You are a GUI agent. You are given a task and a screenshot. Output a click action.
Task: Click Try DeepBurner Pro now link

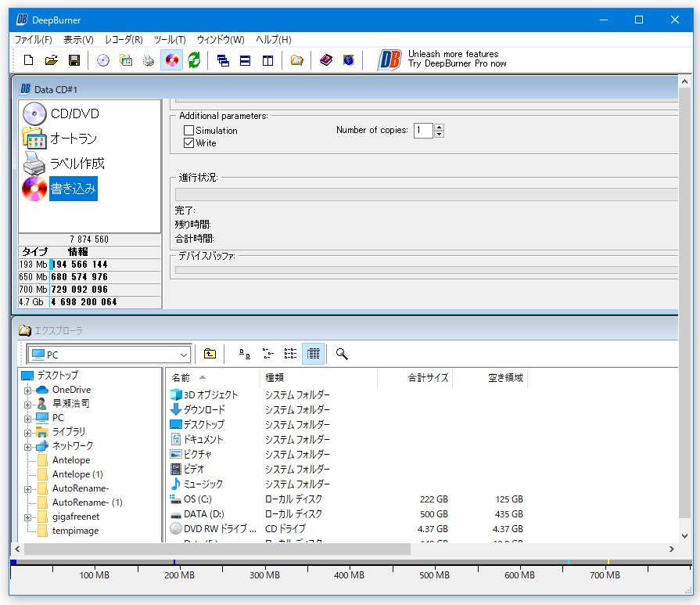pos(457,63)
